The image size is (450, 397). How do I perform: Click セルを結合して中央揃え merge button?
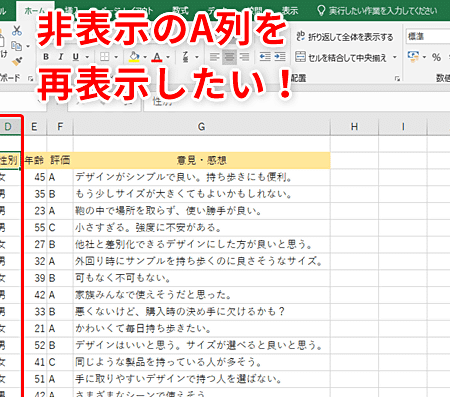(x=341, y=58)
